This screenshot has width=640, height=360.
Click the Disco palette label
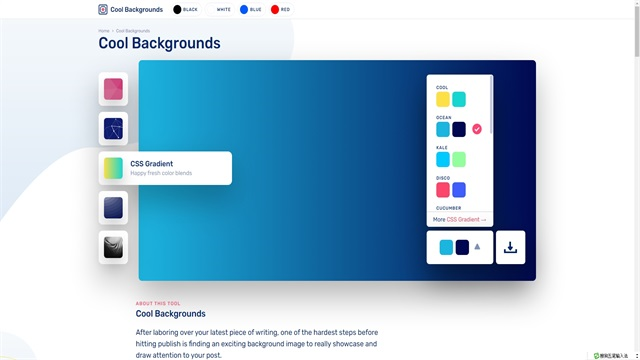(x=443, y=178)
